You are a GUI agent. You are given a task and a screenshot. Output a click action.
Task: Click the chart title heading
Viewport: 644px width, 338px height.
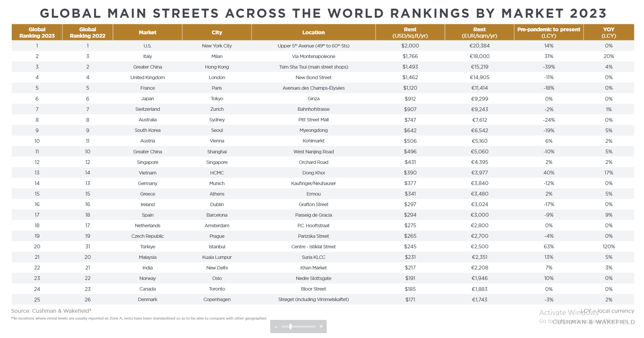[323, 14]
